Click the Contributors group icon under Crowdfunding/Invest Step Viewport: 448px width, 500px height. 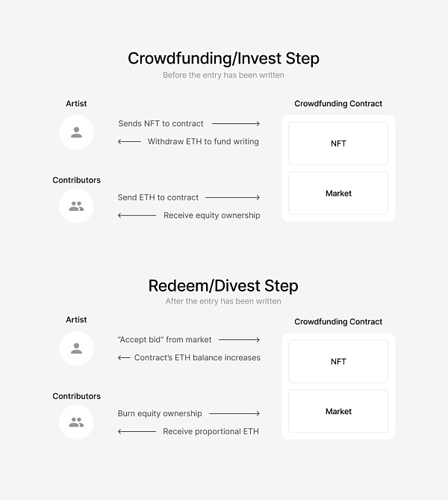coord(76,206)
